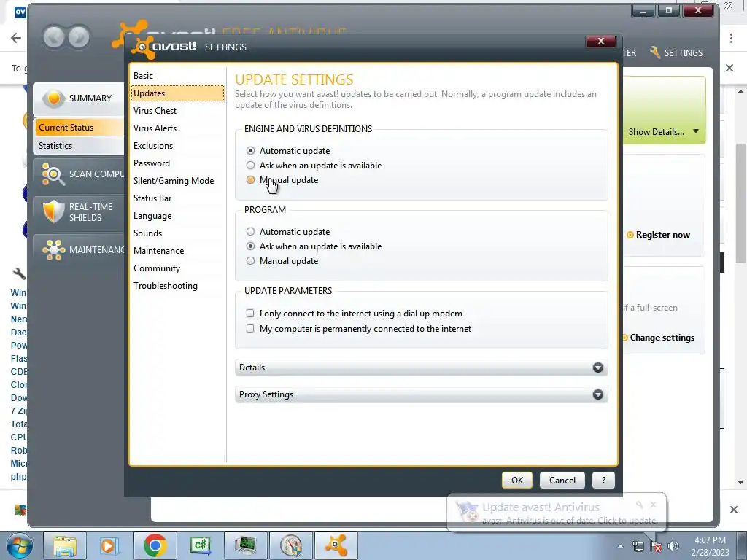
Task: Click the browser page vertical scrollbar
Action: (x=741, y=203)
